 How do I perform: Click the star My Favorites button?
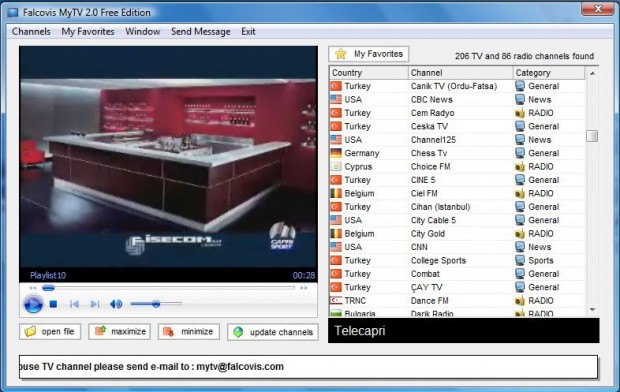click(369, 54)
